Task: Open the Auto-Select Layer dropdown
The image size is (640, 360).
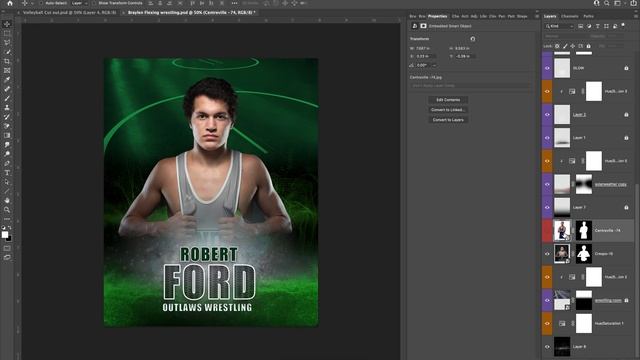Action: 79,3
